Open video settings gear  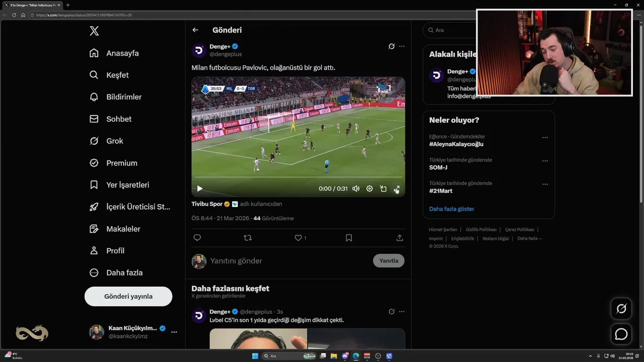369,189
